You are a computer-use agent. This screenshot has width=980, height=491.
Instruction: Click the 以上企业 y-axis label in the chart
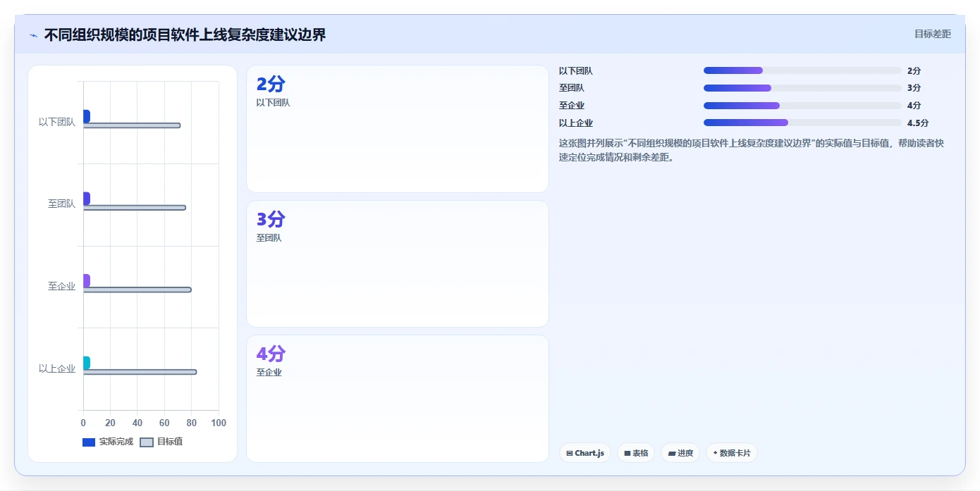point(57,368)
